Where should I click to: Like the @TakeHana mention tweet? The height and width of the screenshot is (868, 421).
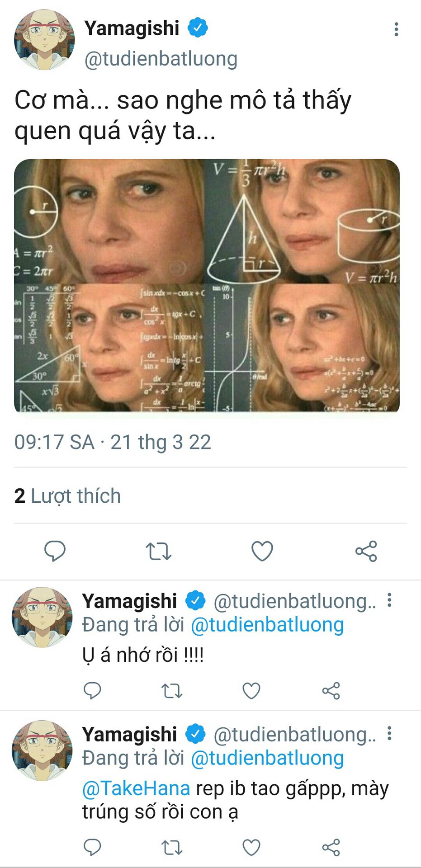[251, 848]
